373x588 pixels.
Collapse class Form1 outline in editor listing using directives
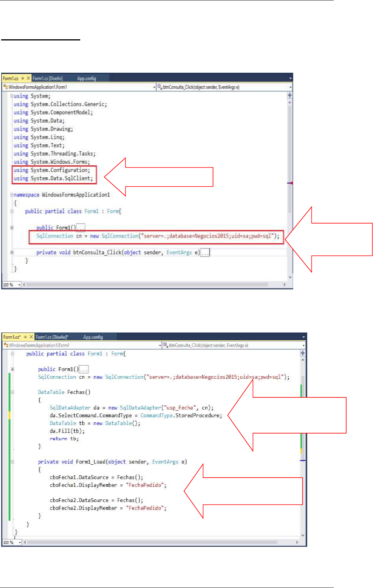pos(12,211)
